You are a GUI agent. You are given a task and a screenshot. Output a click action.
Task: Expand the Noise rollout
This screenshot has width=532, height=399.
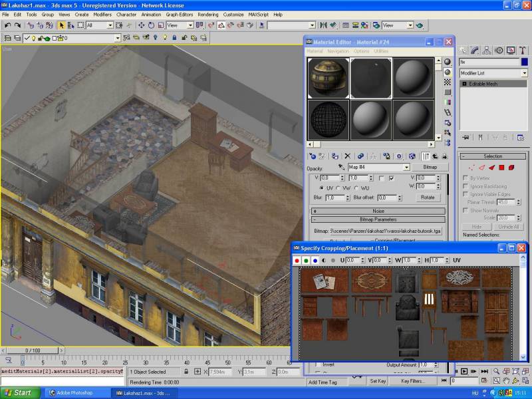coord(378,211)
